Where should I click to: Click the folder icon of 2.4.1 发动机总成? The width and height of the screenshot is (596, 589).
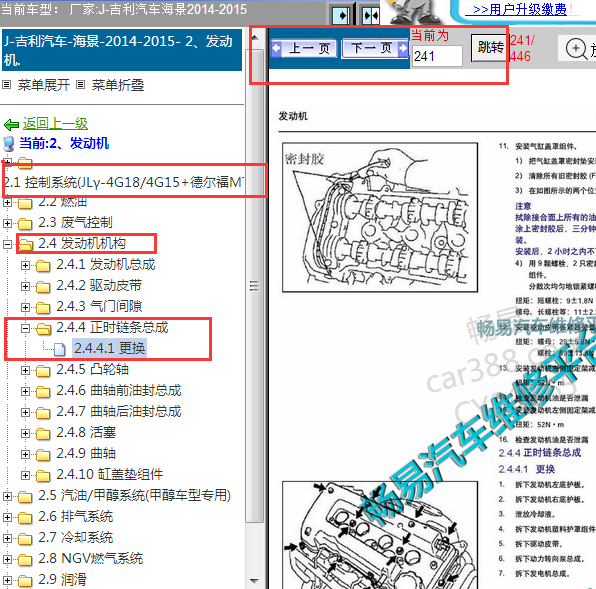(x=43, y=266)
